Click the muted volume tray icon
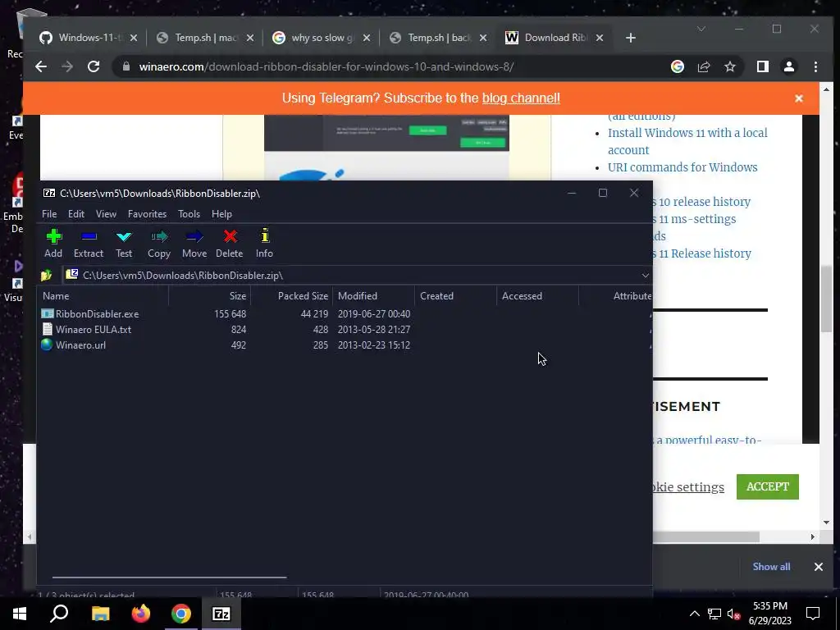This screenshot has height=630, width=840. [733, 614]
